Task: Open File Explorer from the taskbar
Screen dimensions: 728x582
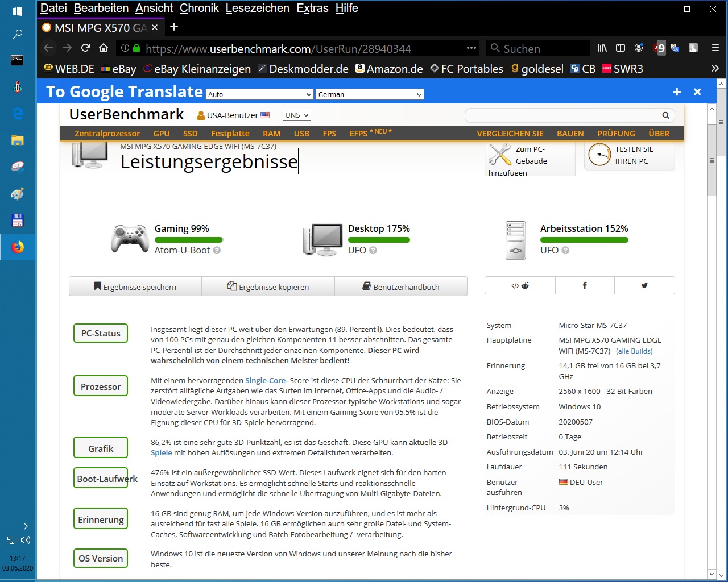Action: tap(18, 140)
